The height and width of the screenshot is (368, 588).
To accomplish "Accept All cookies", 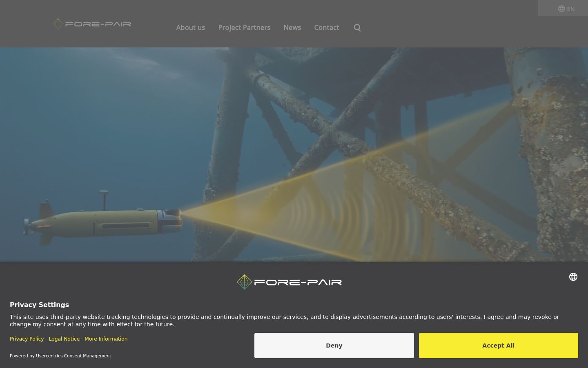I will click(x=499, y=346).
